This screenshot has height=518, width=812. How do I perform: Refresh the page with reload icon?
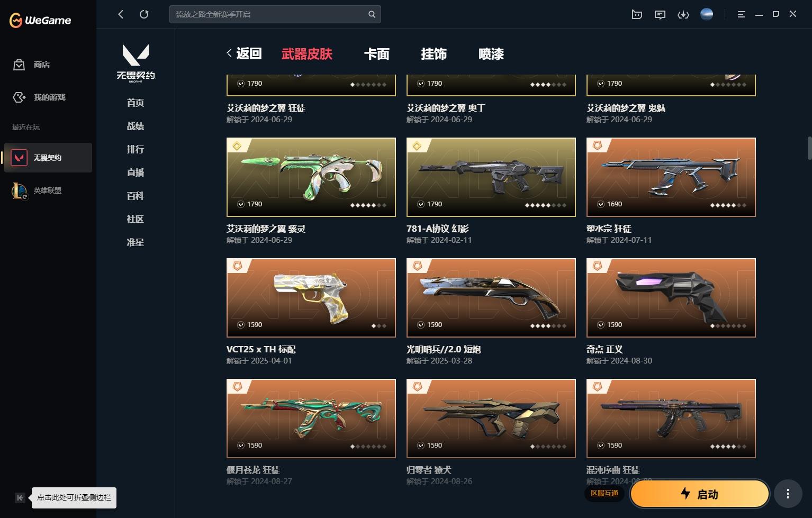(144, 14)
